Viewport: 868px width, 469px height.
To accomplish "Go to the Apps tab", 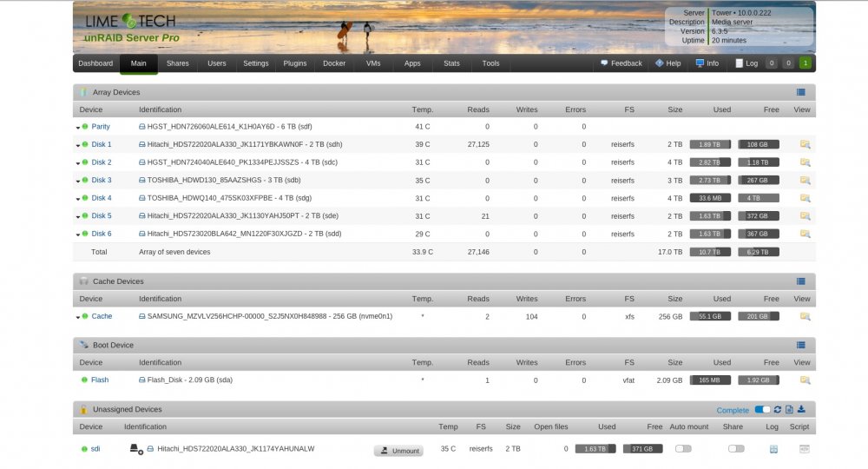I will (412, 63).
